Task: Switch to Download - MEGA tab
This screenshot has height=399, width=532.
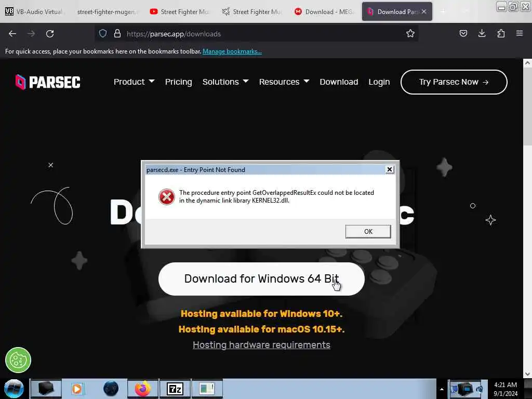Action: pyautogui.click(x=324, y=11)
